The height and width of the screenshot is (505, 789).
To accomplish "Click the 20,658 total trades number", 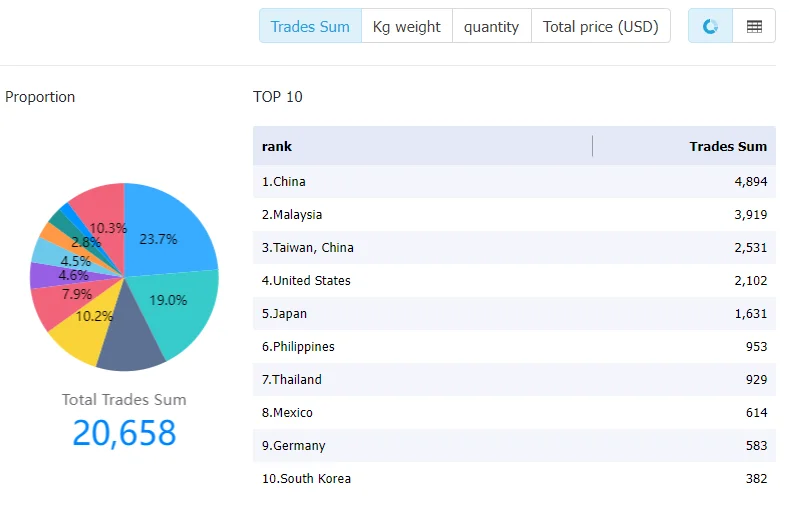I will 124,433.
